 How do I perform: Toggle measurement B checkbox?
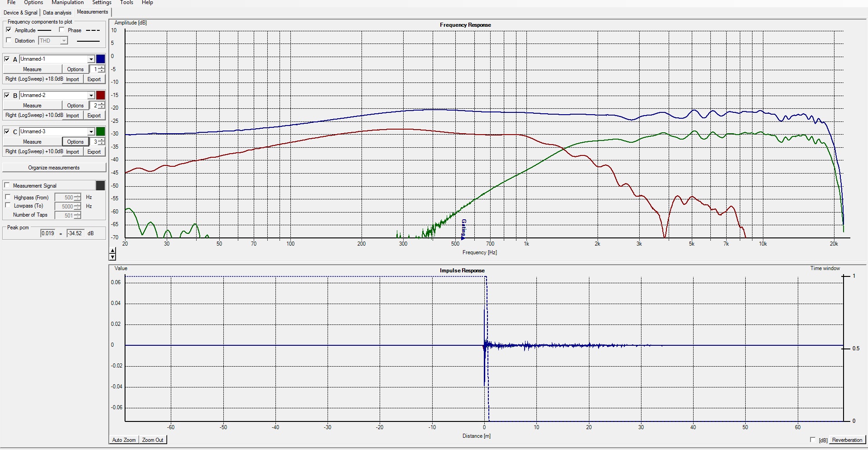click(7, 95)
